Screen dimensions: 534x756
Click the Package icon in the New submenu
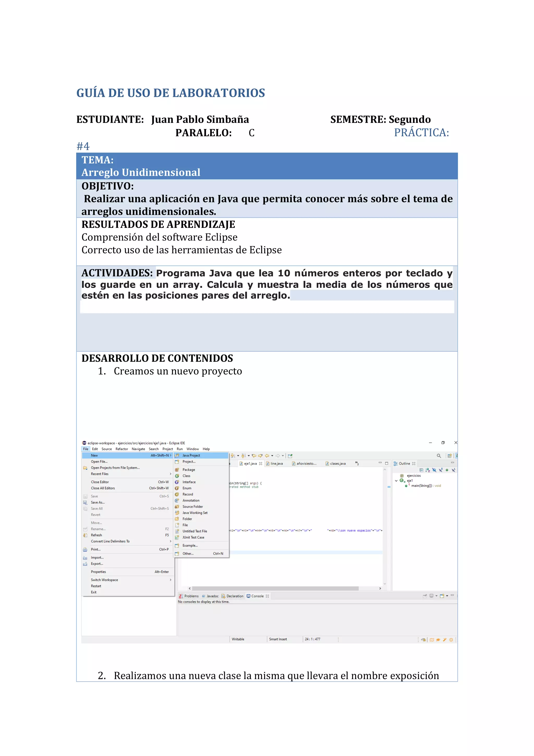[x=177, y=470]
